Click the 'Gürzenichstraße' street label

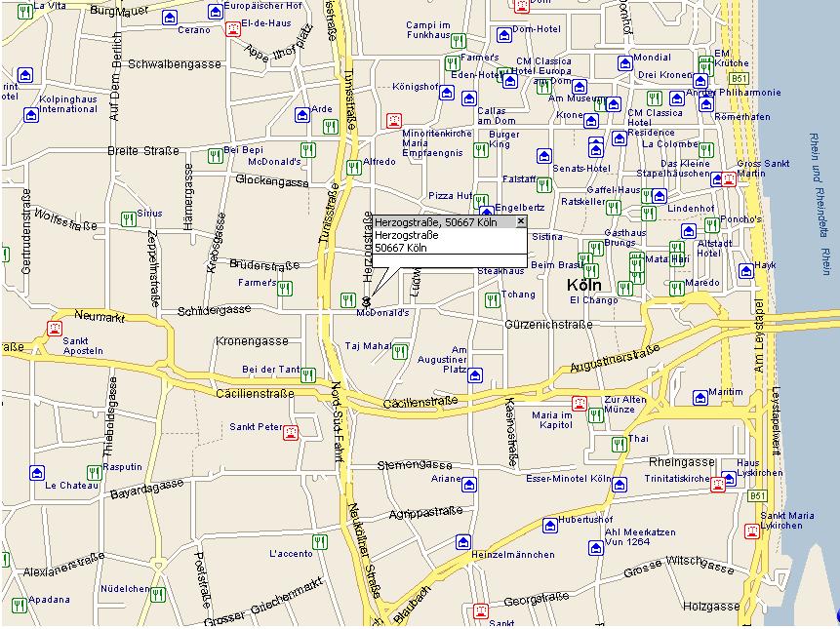pos(548,325)
